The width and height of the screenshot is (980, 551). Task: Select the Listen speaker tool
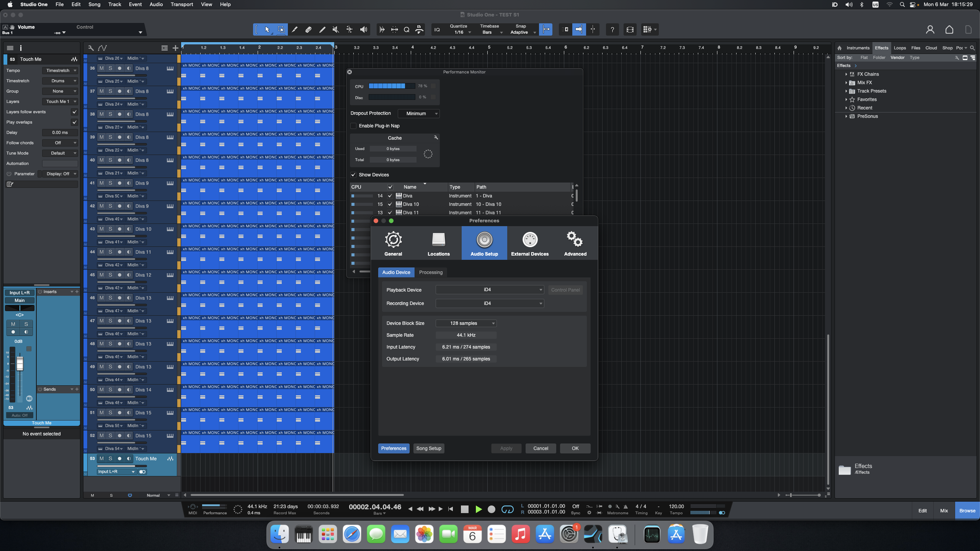coord(363,29)
